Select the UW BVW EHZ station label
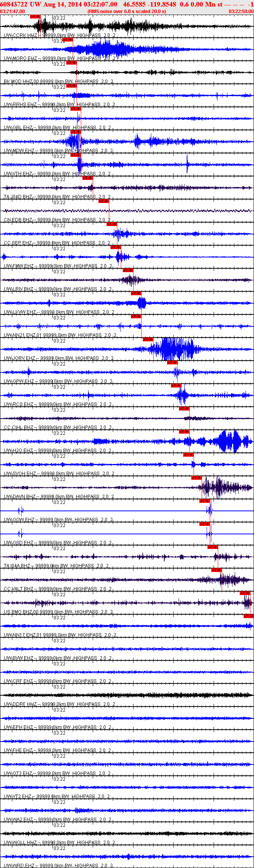This screenshot has height=868, width=254. 58,658
